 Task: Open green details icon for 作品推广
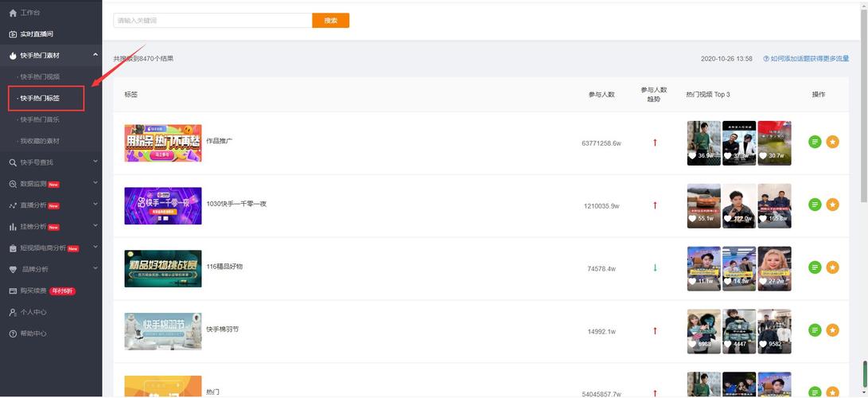click(815, 142)
